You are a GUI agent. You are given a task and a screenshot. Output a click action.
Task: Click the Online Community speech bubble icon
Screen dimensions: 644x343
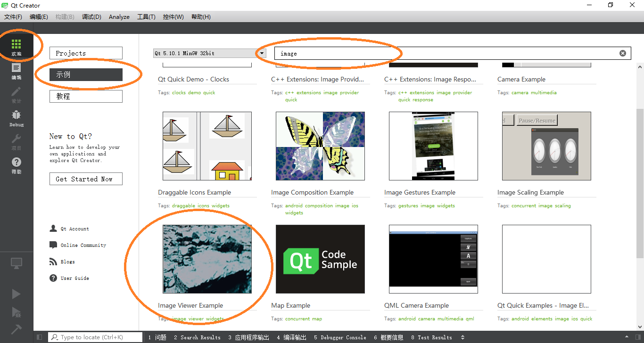tap(53, 245)
